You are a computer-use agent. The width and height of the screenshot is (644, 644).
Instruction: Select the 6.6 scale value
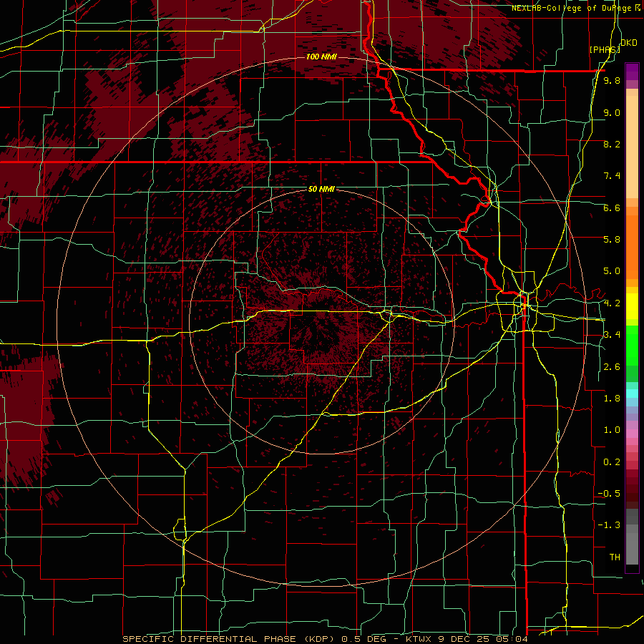pyautogui.click(x=612, y=208)
